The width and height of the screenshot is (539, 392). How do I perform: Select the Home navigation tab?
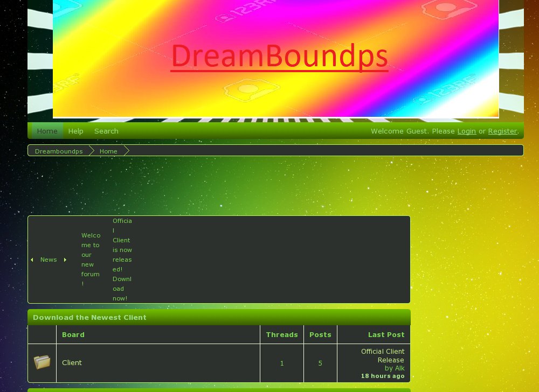47,131
